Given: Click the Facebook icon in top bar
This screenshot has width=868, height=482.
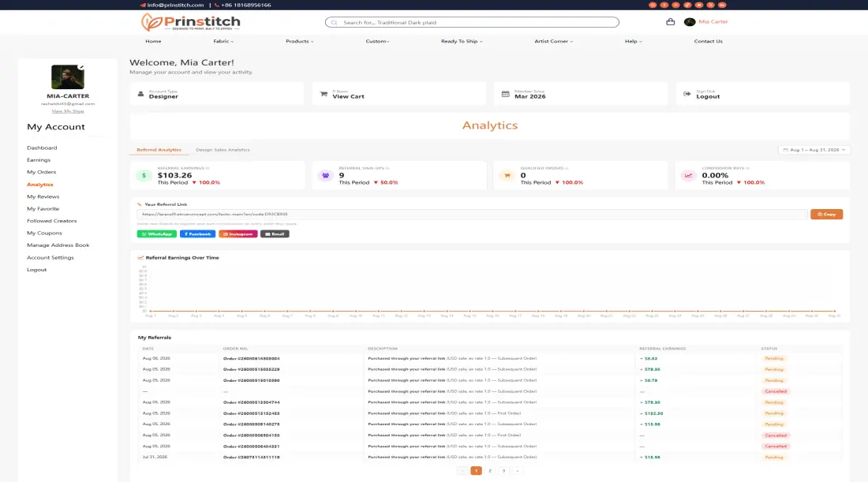Looking at the screenshot, I should point(664,5).
